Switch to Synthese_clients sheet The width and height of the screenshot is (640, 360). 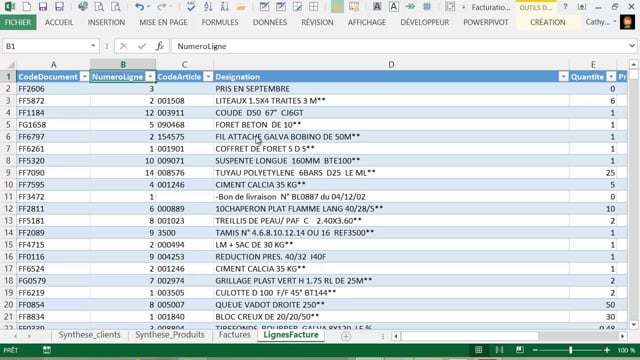[x=89, y=335]
